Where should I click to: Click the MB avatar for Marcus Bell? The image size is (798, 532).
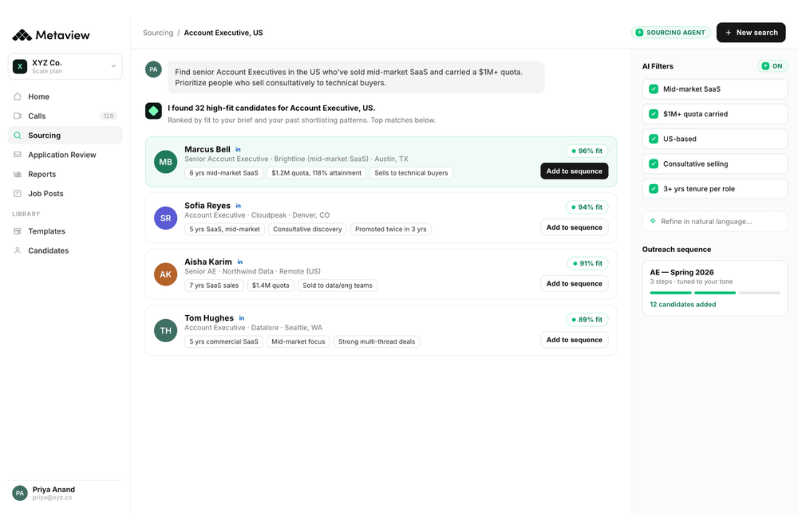coord(166,162)
